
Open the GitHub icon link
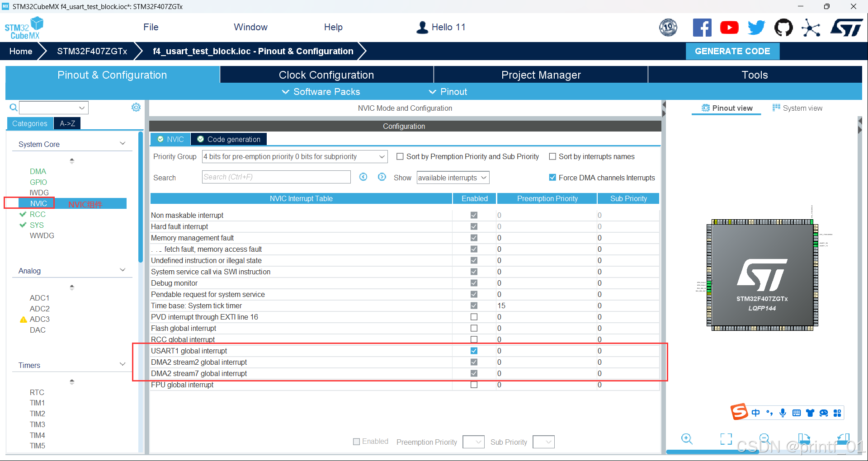pyautogui.click(x=783, y=28)
